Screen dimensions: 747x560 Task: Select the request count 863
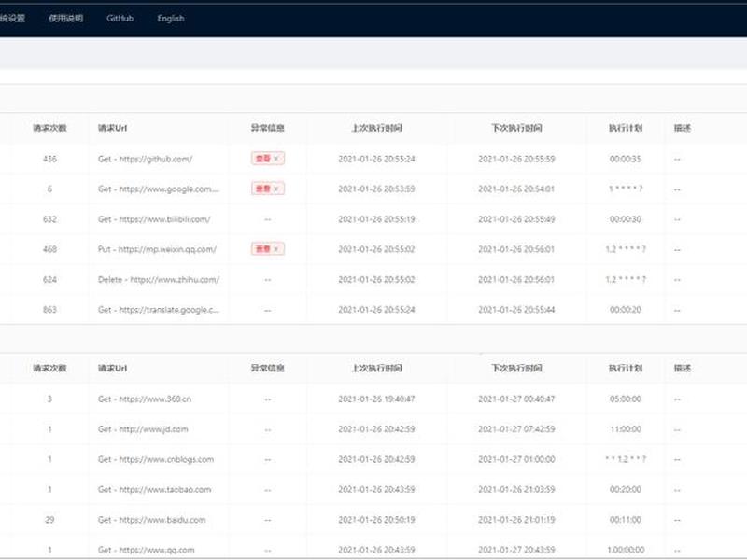point(49,310)
